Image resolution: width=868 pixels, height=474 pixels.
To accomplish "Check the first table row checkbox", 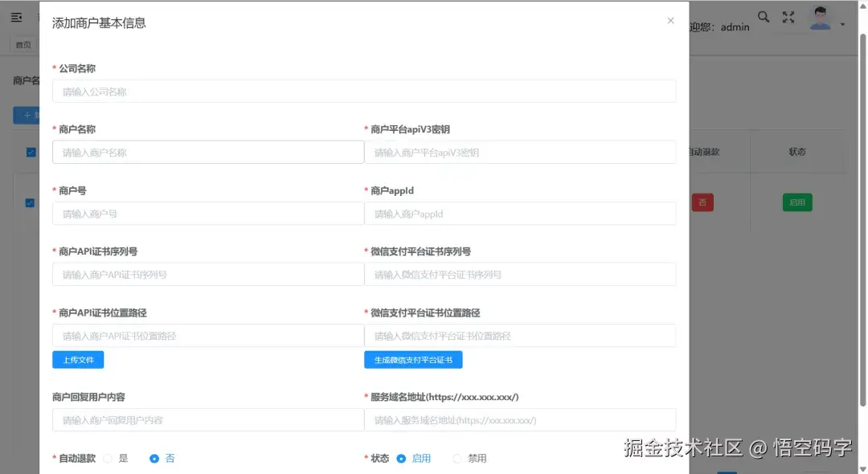I will [30, 202].
